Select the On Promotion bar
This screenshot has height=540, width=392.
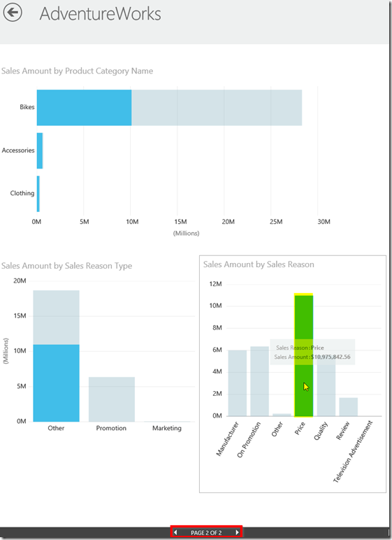(259, 381)
